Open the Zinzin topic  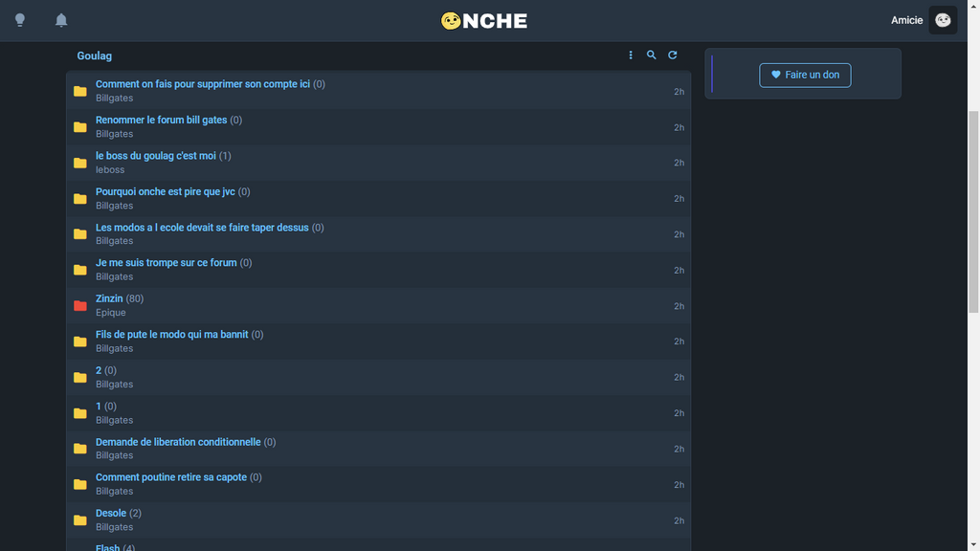(x=109, y=298)
